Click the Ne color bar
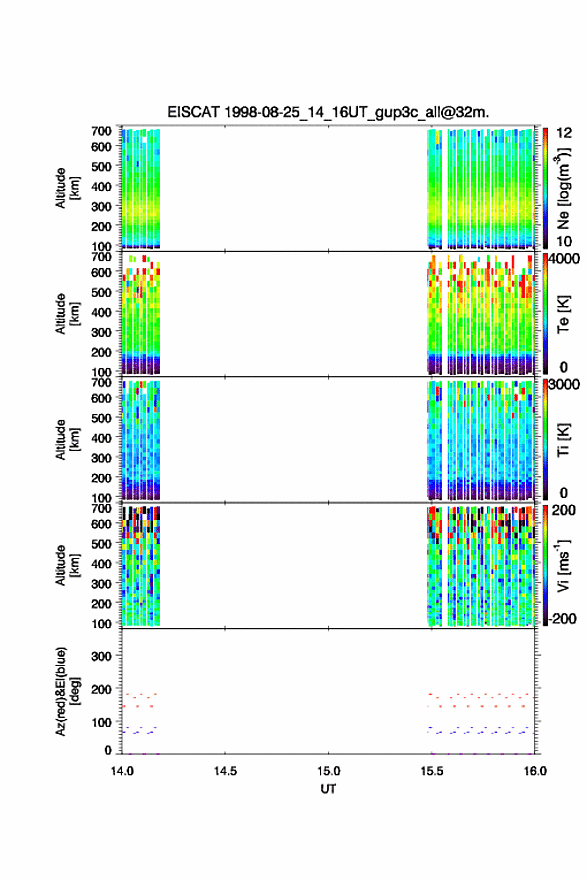587x880 pixels. [545, 187]
